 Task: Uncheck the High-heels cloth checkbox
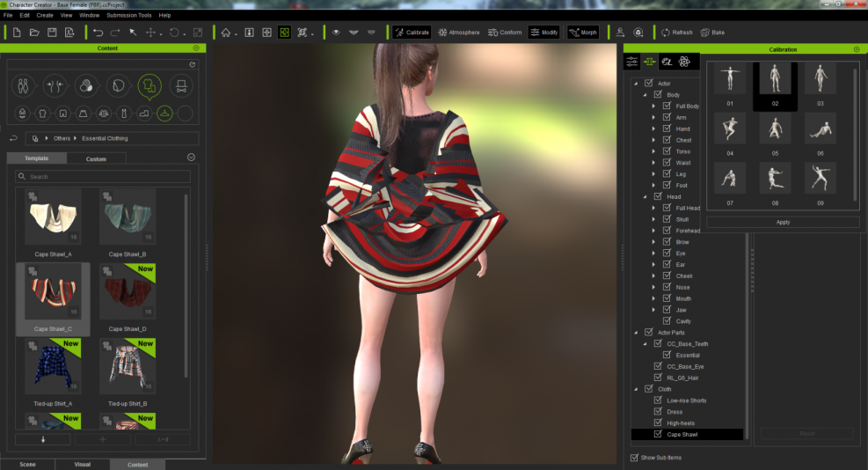(657, 422)
